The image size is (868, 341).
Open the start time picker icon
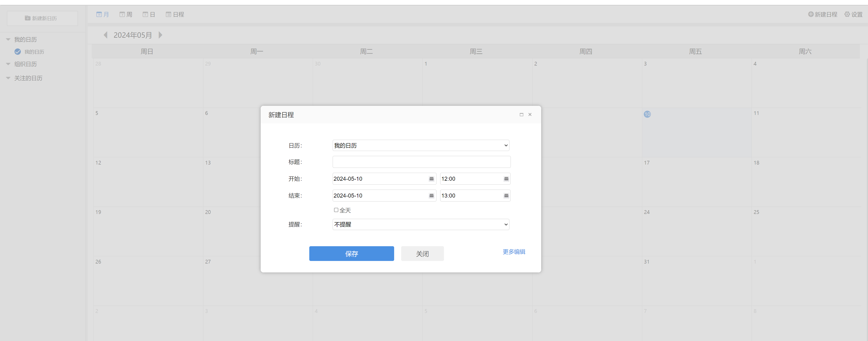(x=506, y=179)
